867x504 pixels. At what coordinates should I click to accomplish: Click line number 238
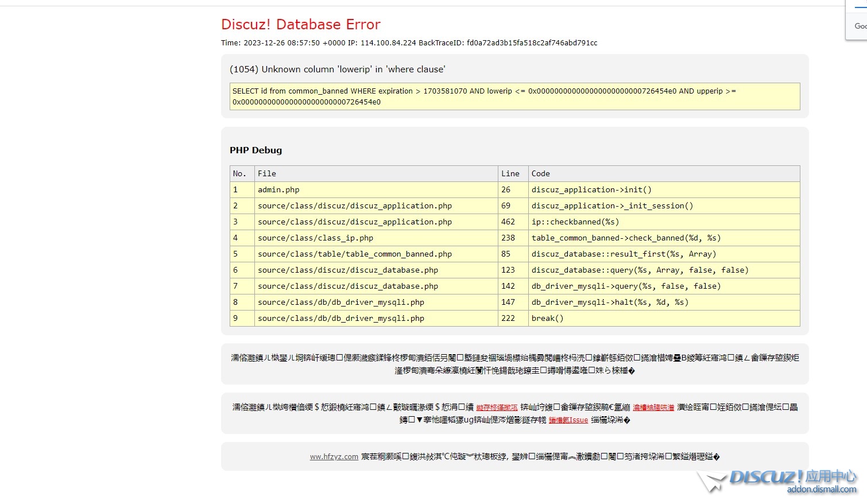click(513, 238)
